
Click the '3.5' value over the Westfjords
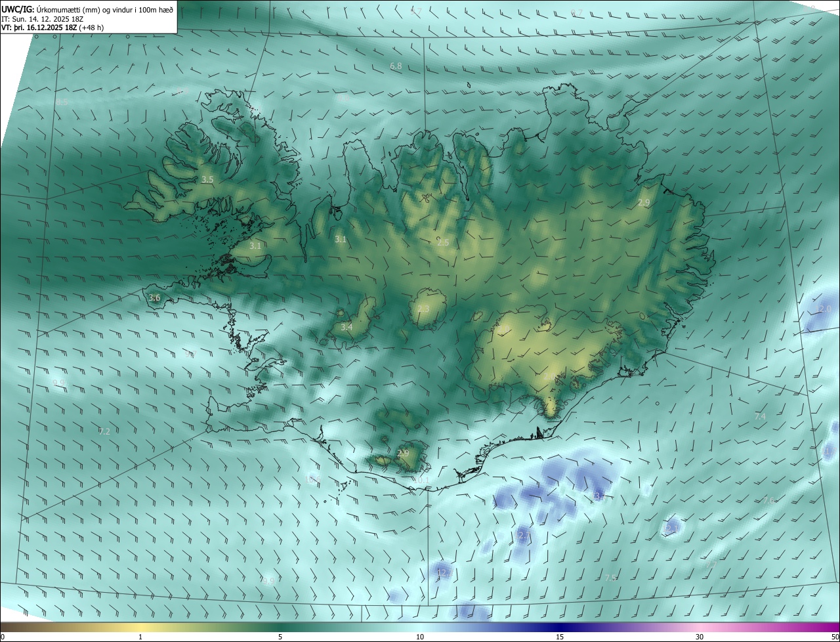207,179
